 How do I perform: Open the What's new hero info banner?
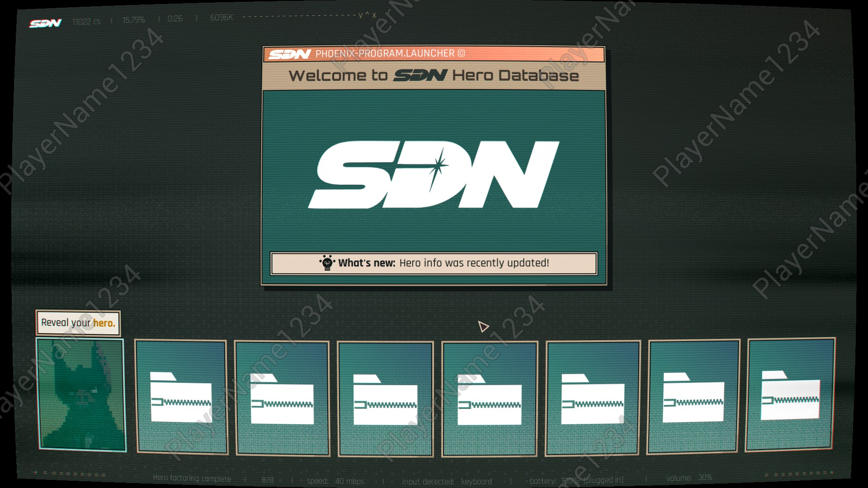(434, 263)
